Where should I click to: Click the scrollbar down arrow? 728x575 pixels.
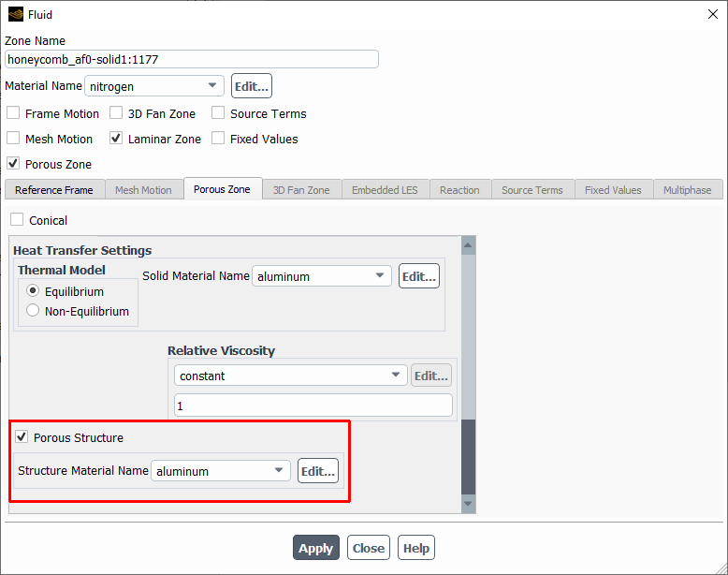click(469, 504)
